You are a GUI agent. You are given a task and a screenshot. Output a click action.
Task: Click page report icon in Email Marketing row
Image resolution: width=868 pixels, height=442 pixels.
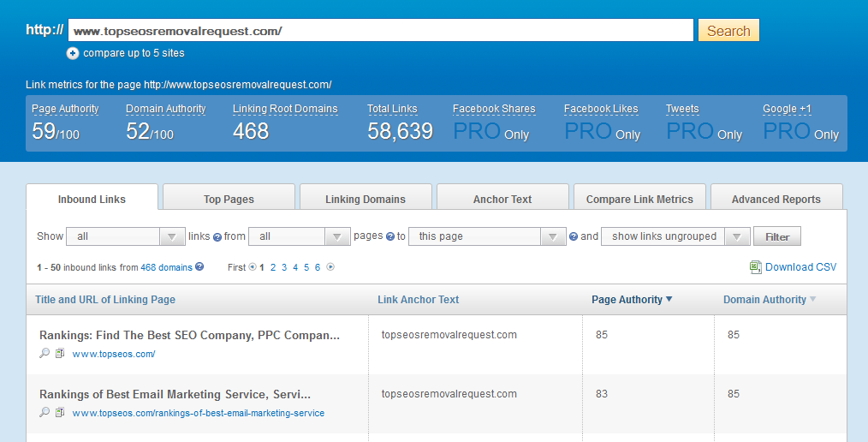[x=60, y=412]
